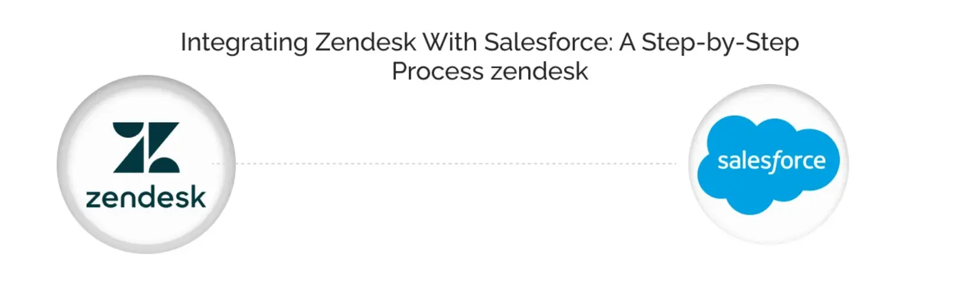Click the word "Process" in the second line

click(x=437, y=72)
